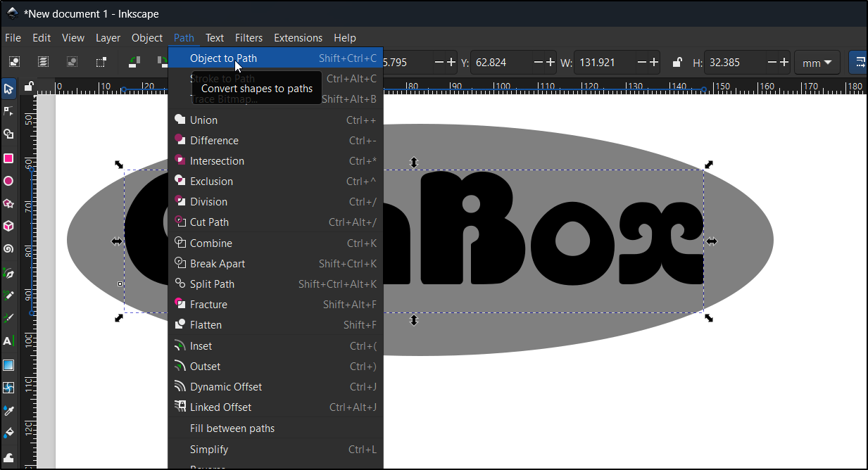Choose Cut Path menu item

point(275,222)
